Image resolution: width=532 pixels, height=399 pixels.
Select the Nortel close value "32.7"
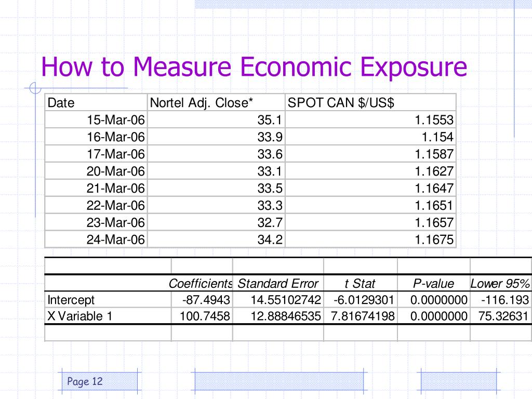pyautogui.click(x=216, y=222)
